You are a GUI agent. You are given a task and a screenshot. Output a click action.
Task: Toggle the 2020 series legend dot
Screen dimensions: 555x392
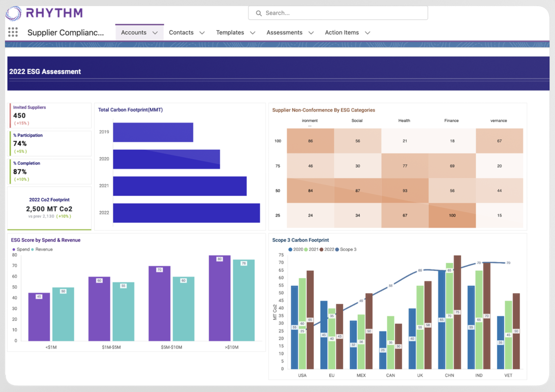(290, 249)
